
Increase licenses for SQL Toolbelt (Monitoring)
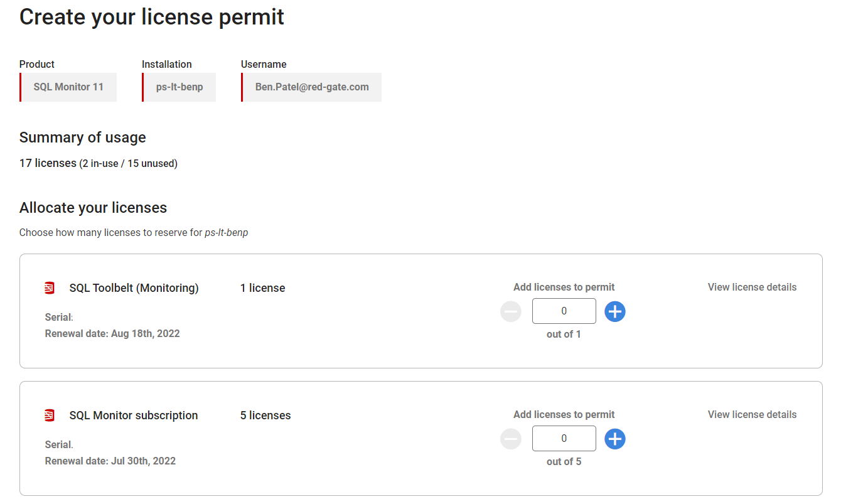[615, 311]
